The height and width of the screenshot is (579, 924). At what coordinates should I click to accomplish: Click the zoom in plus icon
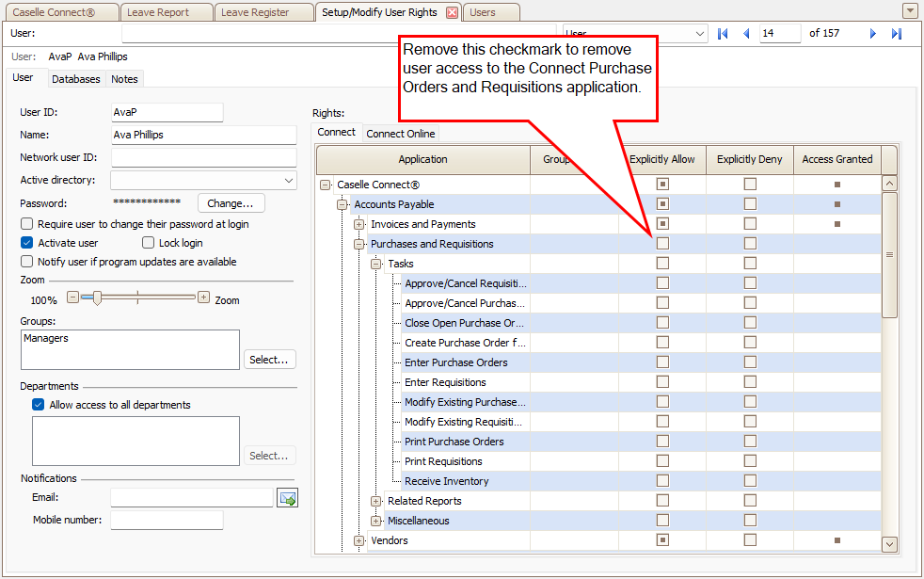203,298
